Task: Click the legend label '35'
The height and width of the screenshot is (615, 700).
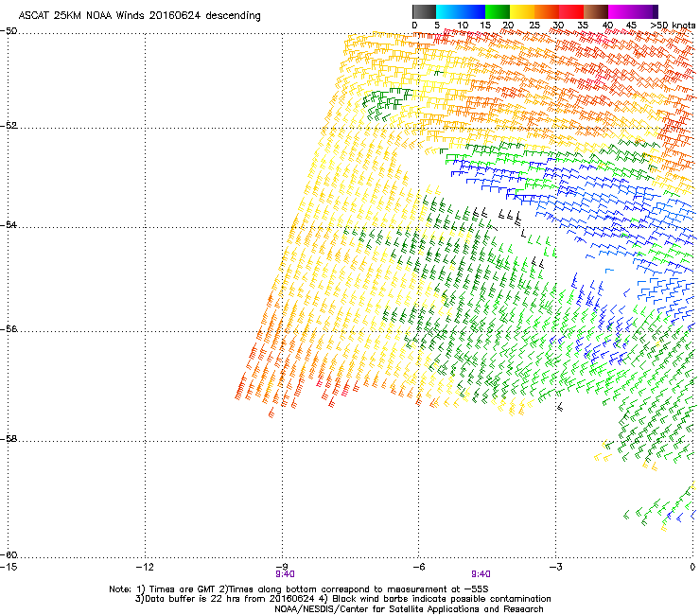Action: point(583,26)
